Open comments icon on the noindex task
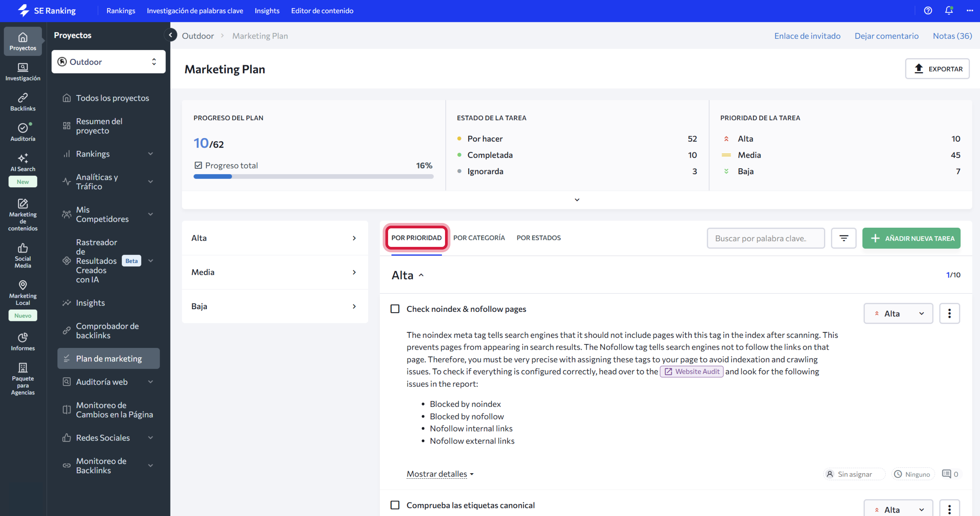 950,474
